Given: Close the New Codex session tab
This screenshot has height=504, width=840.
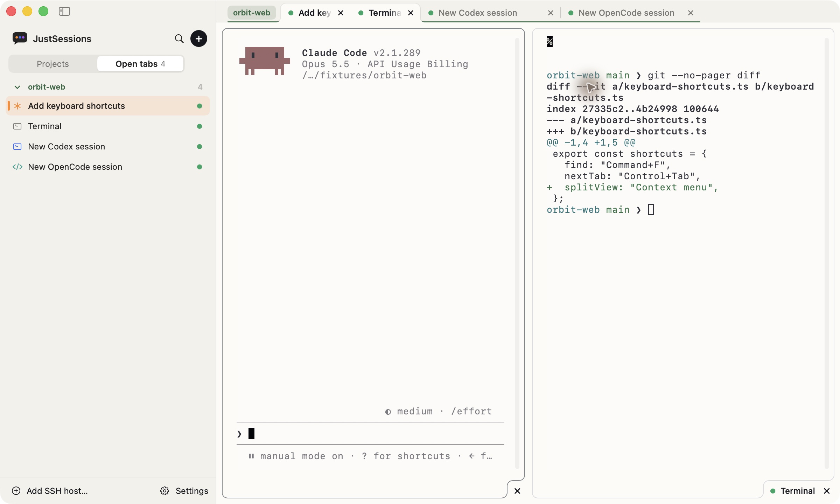Looking at the screenshot, I should (551, 13).
